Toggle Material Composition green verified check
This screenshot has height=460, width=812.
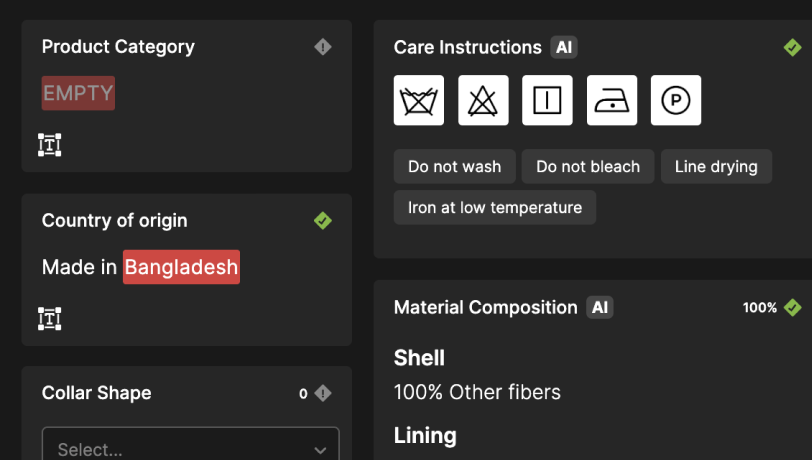(792, 307)
